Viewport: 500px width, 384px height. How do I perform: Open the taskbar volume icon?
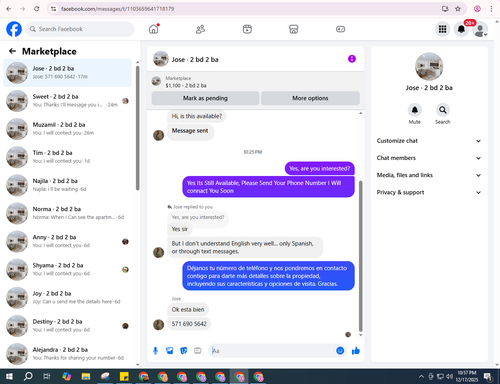[x=450, y=377]
